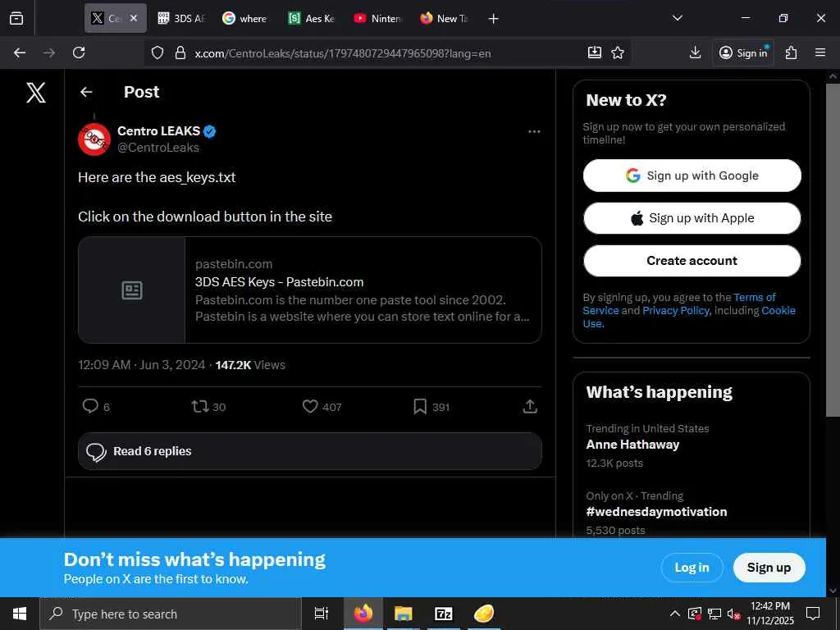Click Sign up with Apple
The image size is (840, 630).
(692, 218)
